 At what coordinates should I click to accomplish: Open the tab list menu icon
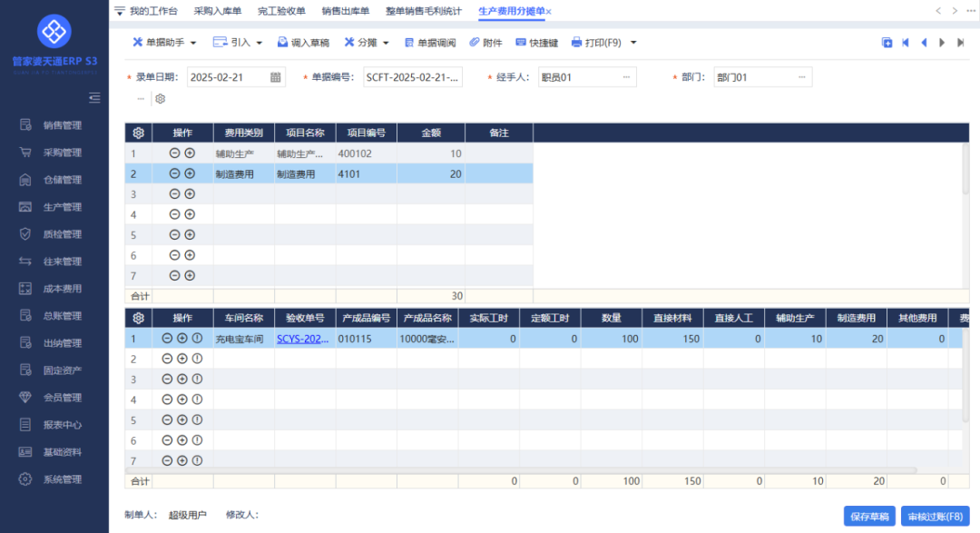[120, 11]
